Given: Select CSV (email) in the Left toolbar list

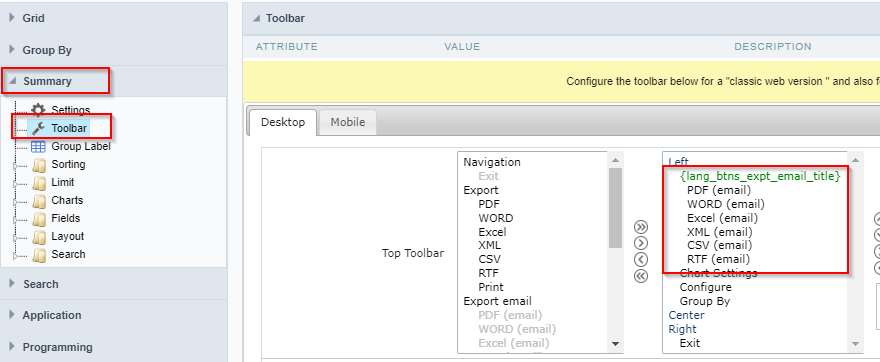Looking at the screenshot, I should [x=719, y=245].
